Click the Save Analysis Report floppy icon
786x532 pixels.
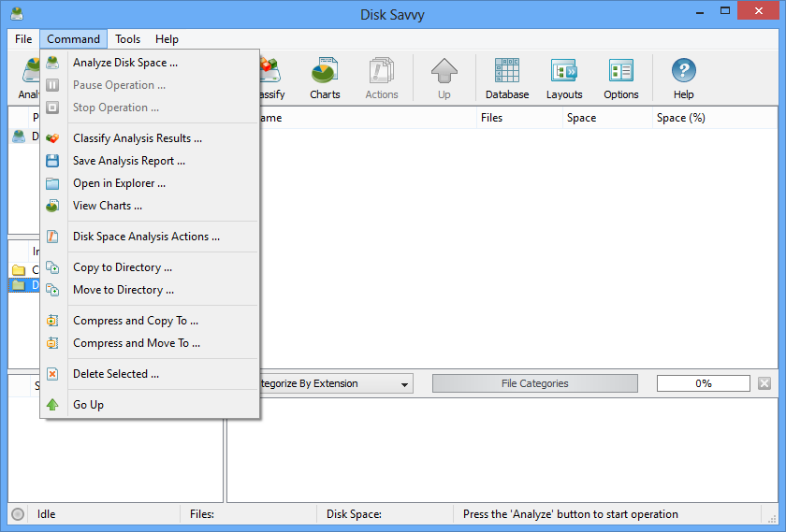pos(52,161)
